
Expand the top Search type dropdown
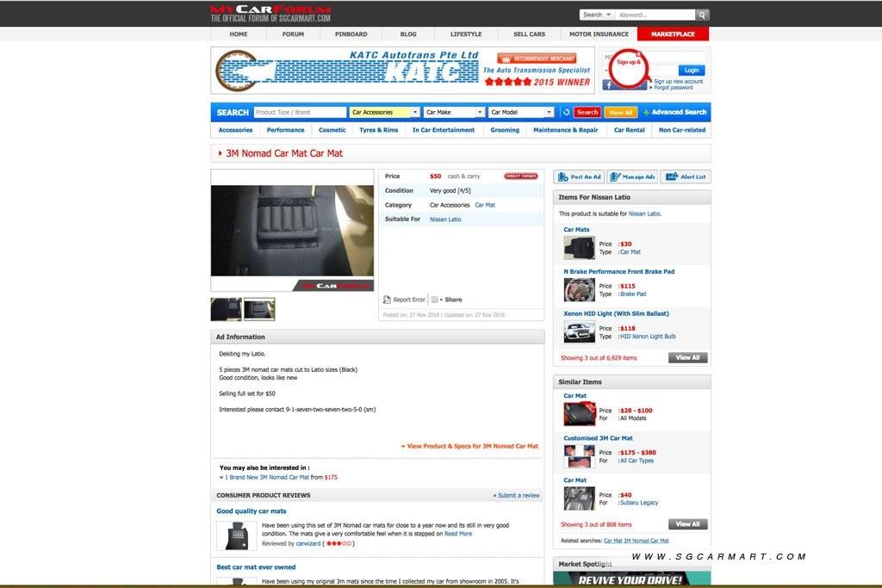(x=597, y=15)
